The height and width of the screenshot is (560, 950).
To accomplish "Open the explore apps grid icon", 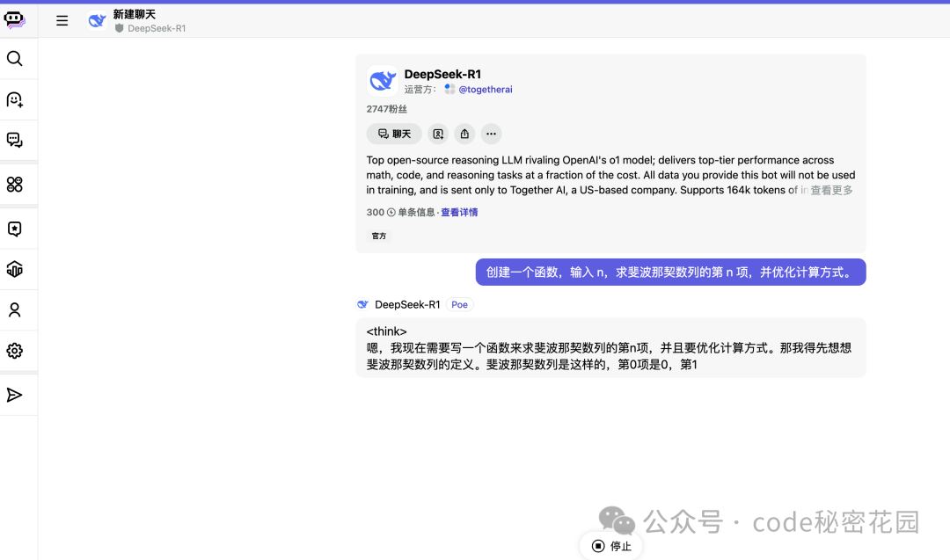I will [15, 184].
